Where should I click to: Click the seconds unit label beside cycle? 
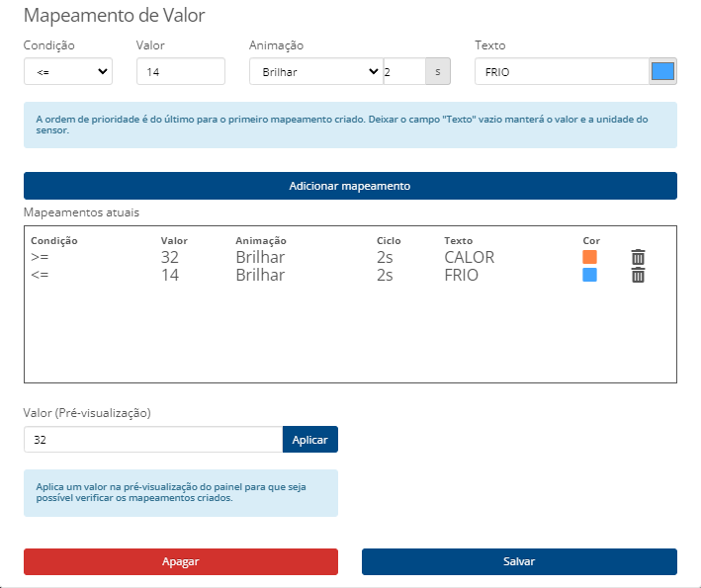(439, 71)
